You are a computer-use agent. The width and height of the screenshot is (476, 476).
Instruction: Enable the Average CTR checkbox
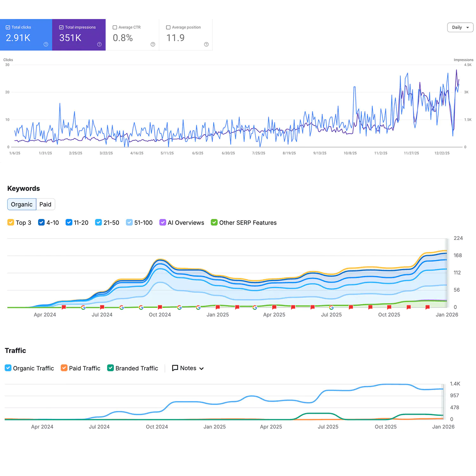pos(115,27)
